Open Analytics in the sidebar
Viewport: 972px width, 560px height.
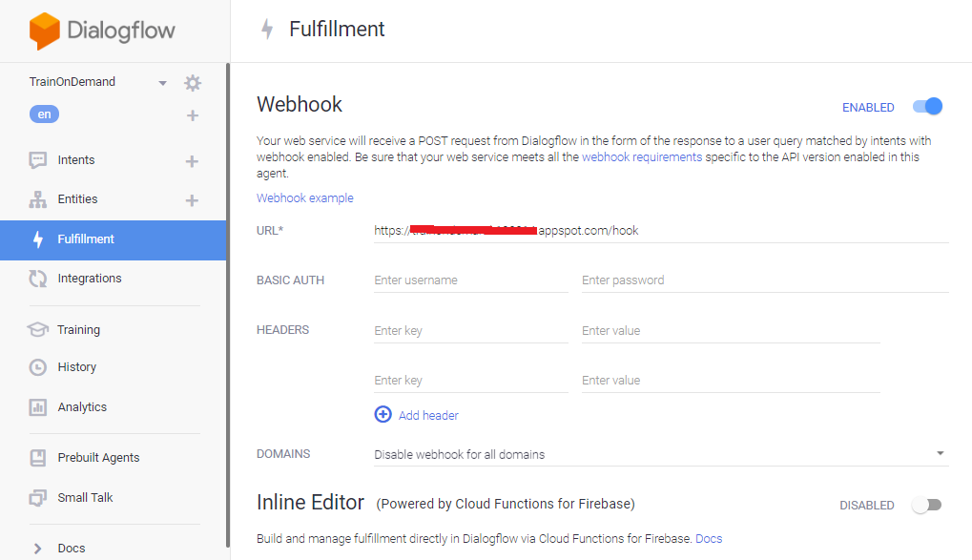tap(82, 407)
